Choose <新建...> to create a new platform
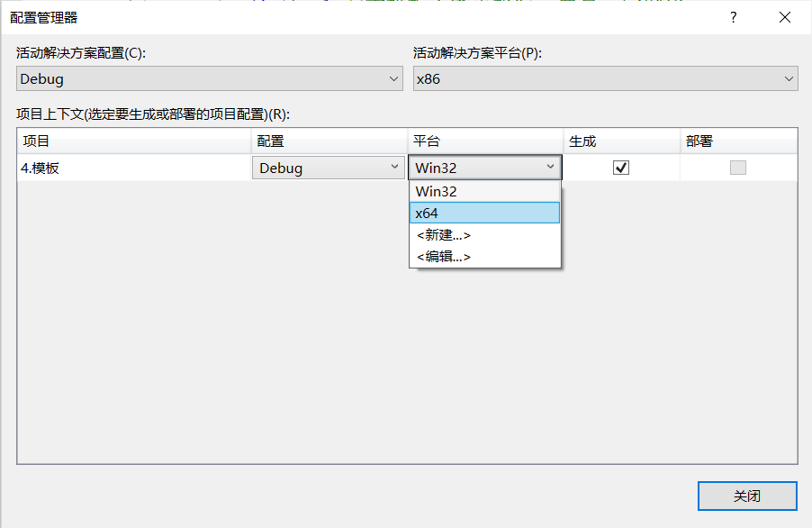The image size is (812, 528). click(485, 234)
